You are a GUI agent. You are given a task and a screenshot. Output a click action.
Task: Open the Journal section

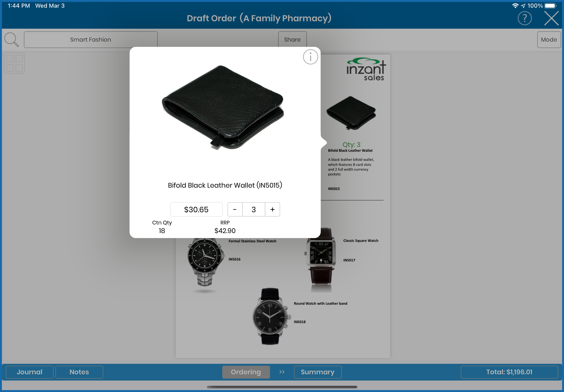[29, 372]
